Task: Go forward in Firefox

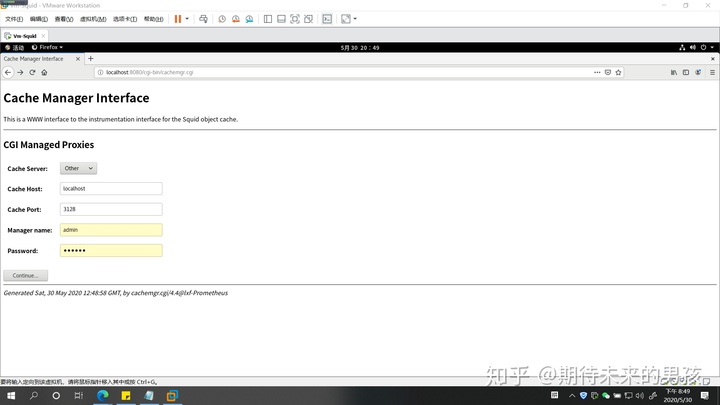Action: pos(20,72)
